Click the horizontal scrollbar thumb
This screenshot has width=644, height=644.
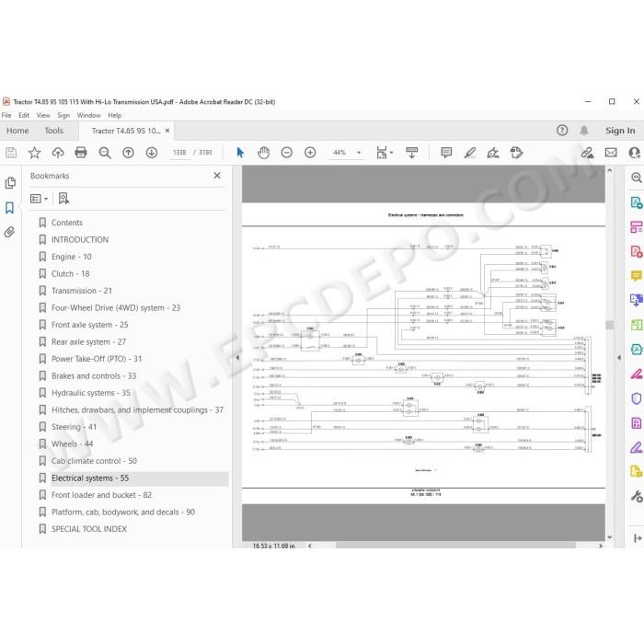click(x=455, y=546)
